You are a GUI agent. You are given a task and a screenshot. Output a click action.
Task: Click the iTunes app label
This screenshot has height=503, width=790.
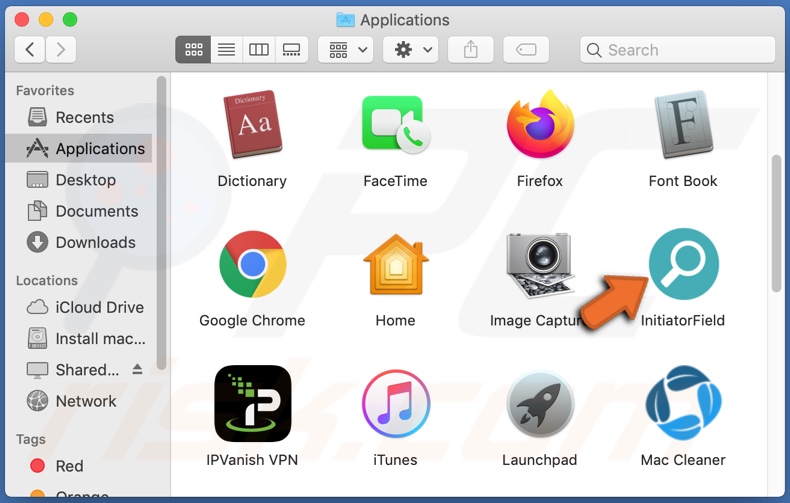pyautogui.click(x=396, y=460)
